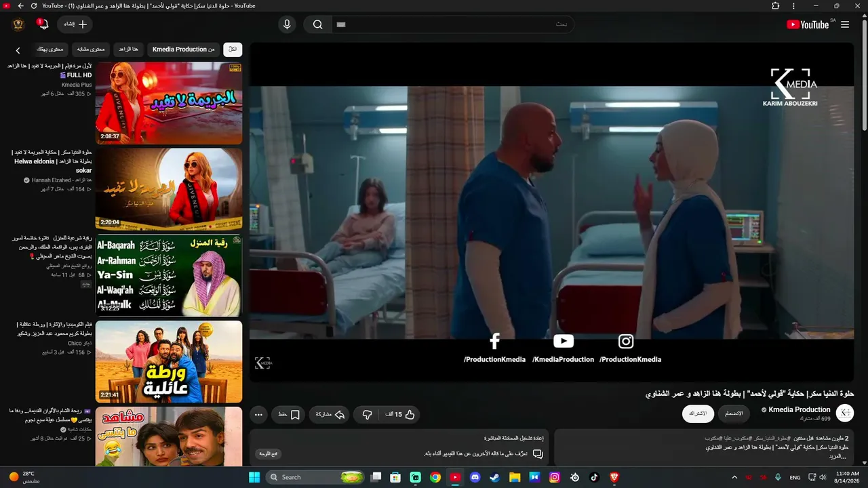Open the Al-Baqarah ruqyah video thumbnail

[x=169, y=275]
